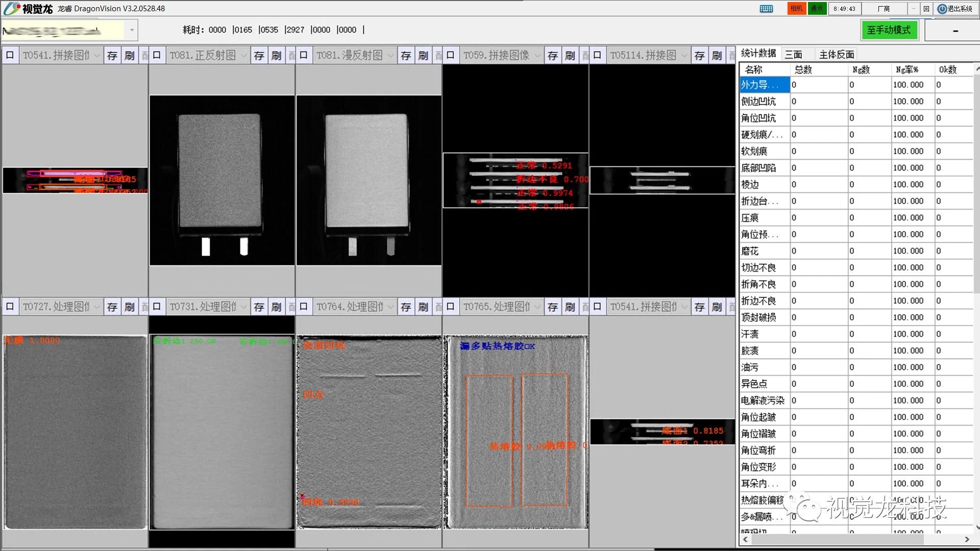Expand the T0731.处理图 image dropdown
Viewport: 980px width, 551px height.
coord(243,307)
